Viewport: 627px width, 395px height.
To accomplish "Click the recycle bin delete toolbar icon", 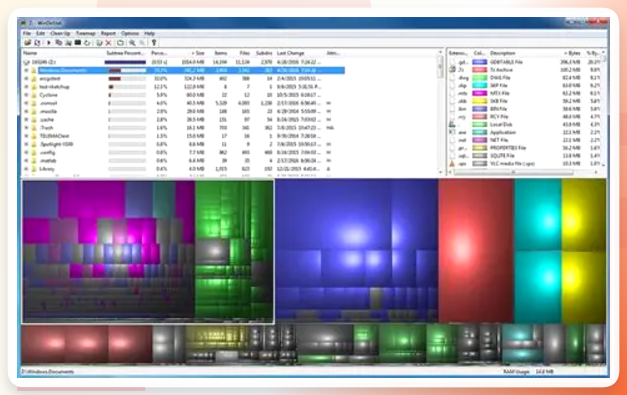I will 99,43.
